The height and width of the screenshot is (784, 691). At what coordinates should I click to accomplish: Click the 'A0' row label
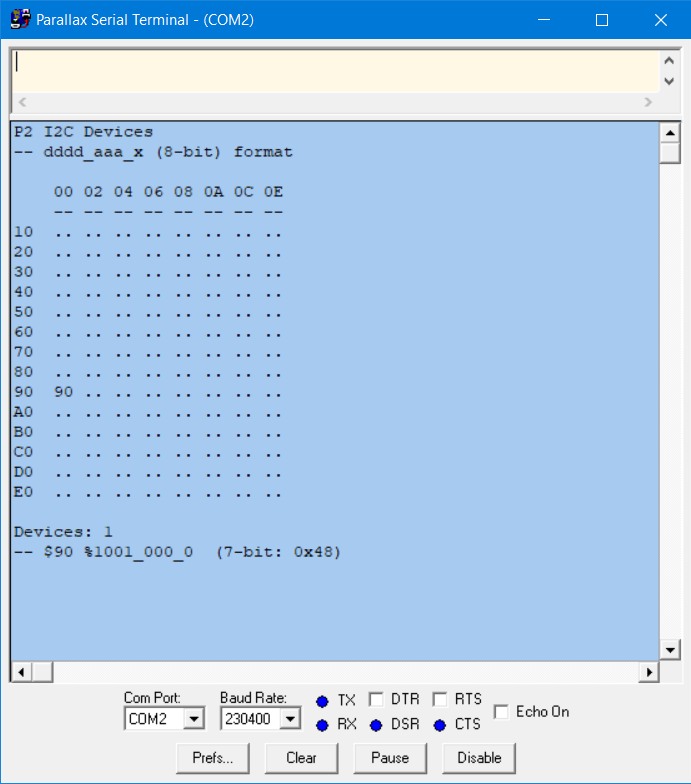(x=24, y=412)
